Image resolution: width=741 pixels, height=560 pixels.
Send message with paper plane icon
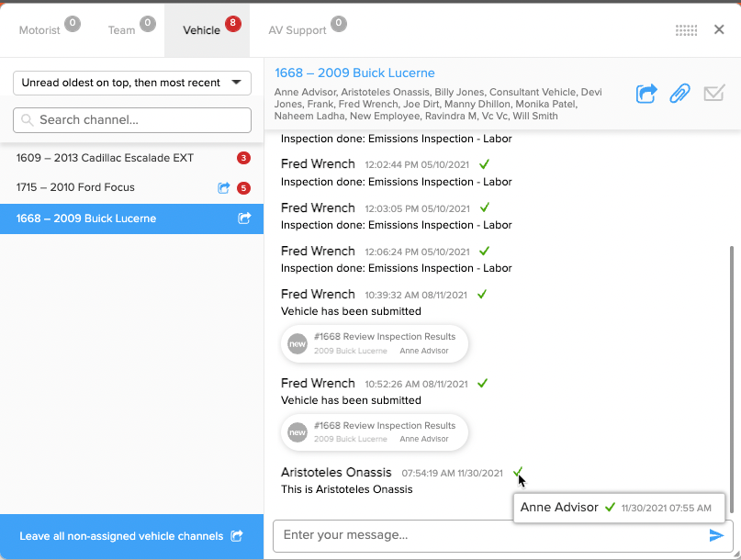[716, 535]
